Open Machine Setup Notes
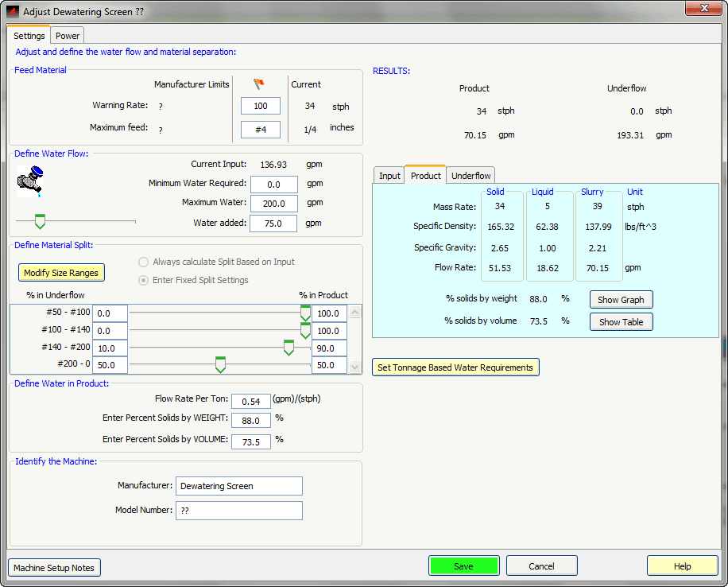Screen dimensions: 728x587 point(54,568)
